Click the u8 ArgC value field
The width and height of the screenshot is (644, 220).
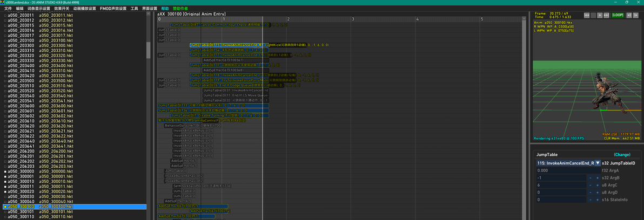coord(561,185)
